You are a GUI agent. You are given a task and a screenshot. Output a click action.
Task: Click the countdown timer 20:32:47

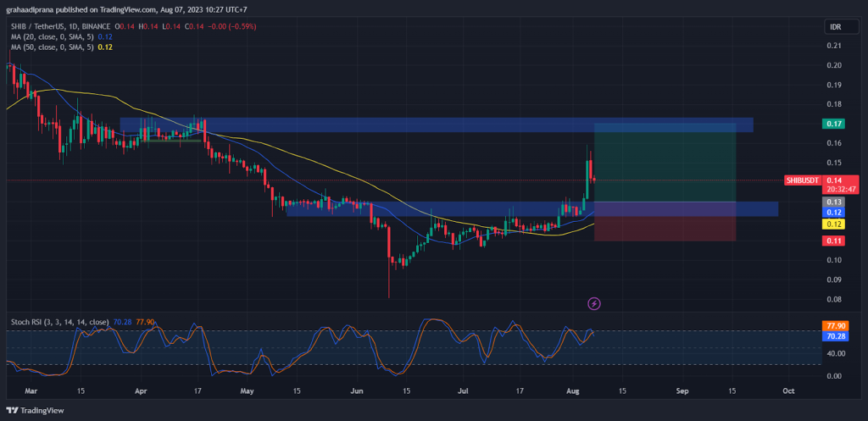point(842,189)
